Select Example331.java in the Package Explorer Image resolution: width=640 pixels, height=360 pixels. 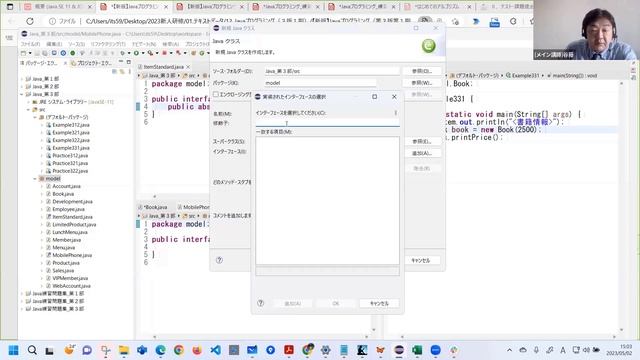[71, 148]
